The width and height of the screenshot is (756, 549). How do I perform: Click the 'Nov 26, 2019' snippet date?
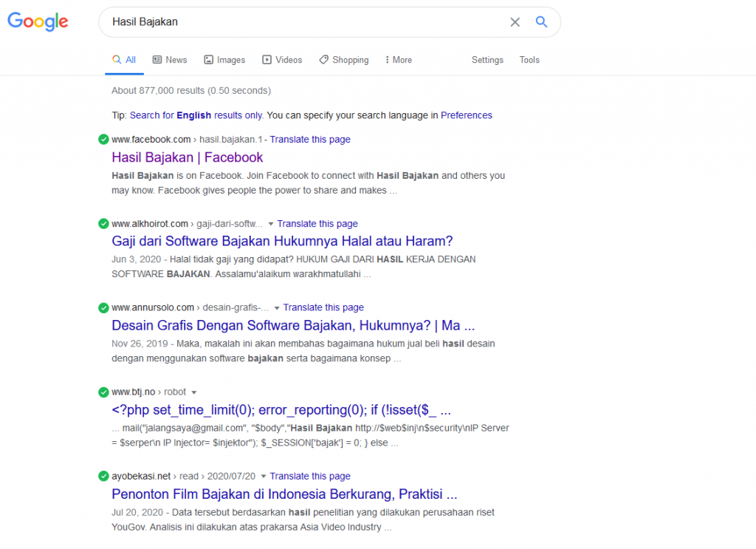[140, 344]
